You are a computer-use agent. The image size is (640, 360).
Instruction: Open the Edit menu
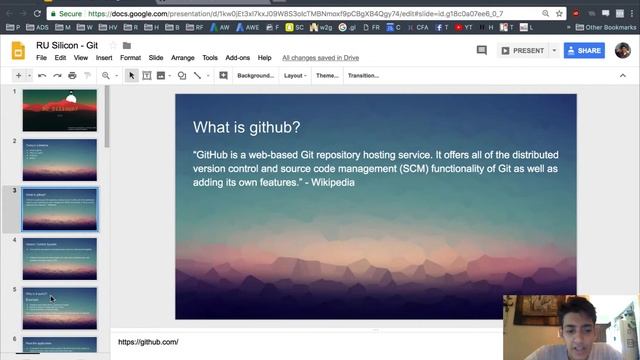coord(60,58)
